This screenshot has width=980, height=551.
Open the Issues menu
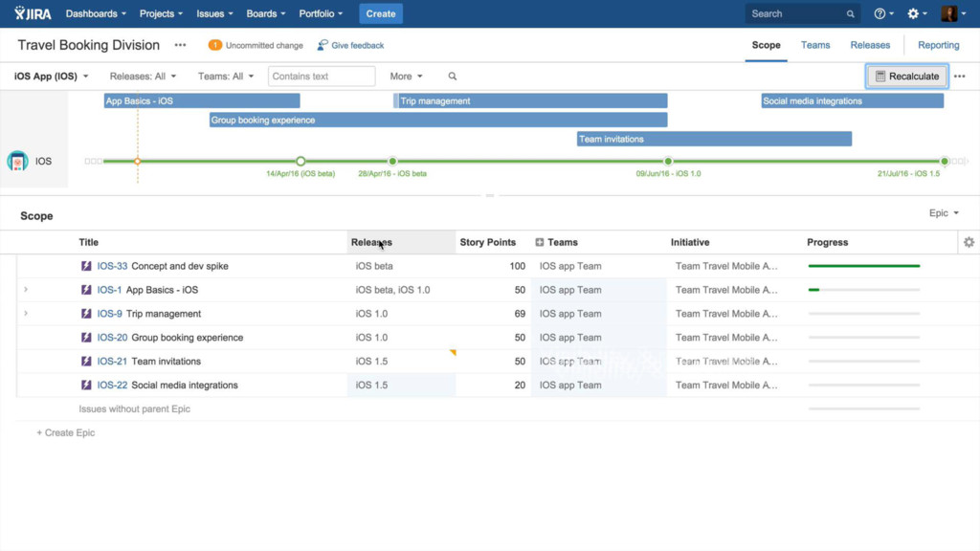click(x=214, y=13)
